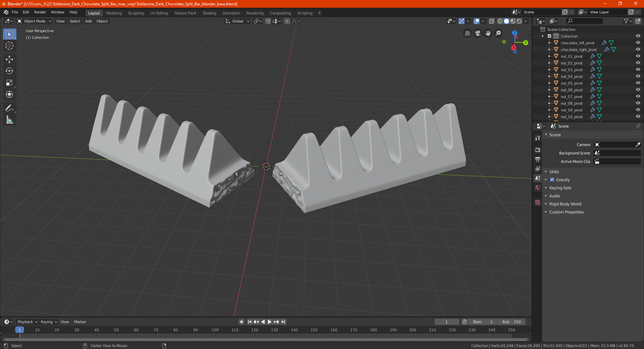Image resolution: width=644 pixels, height=349 pixels.
Task: Hide nut_10_pivot with its eye icon
Action: [638, 116]
